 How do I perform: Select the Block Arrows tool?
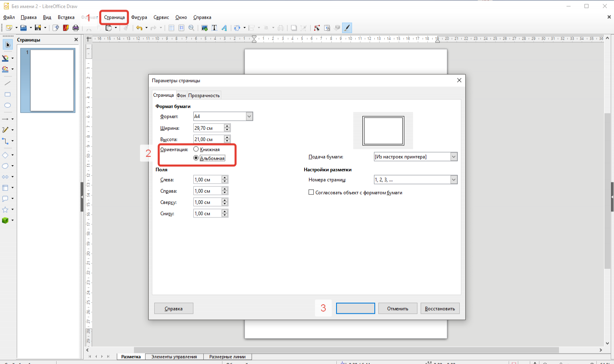[x=6, y=177]
